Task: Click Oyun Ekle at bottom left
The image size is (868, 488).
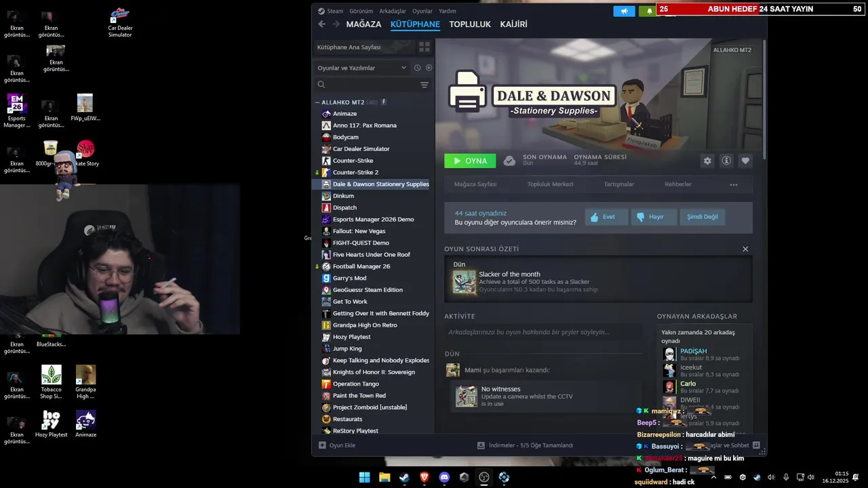Action: click(337, 445)
